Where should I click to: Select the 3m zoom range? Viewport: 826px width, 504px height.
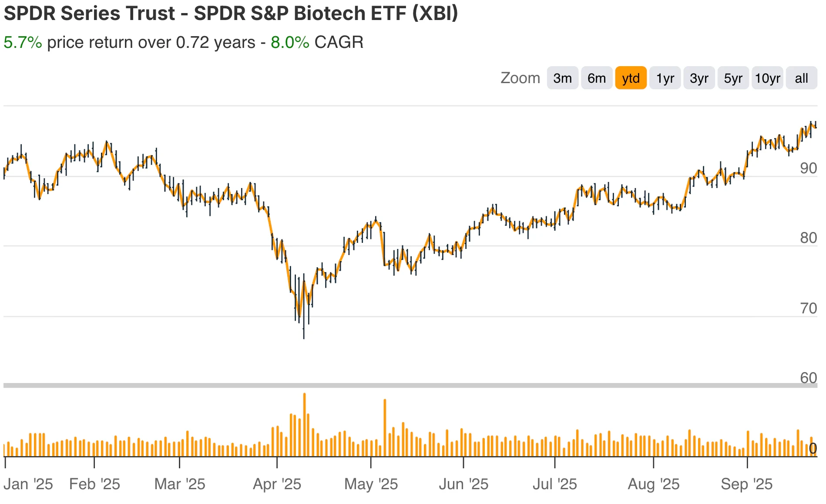click(562, 78)
